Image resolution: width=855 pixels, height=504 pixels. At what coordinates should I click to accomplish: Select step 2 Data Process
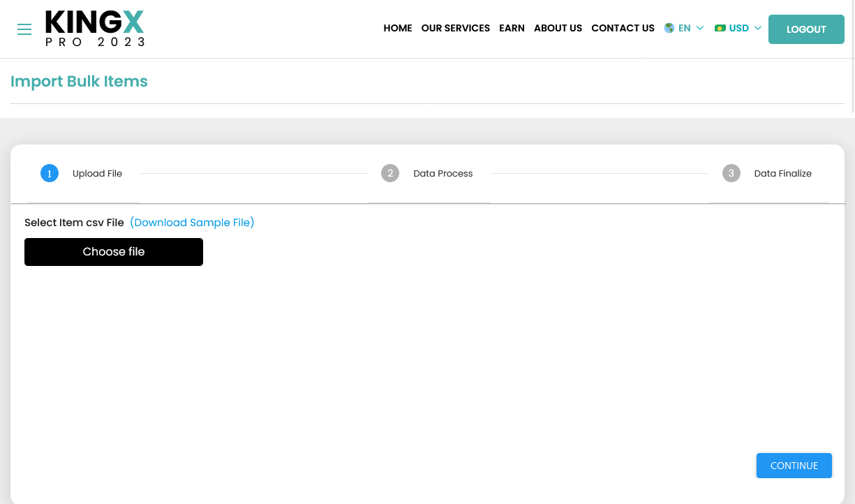tap(429, 173)
